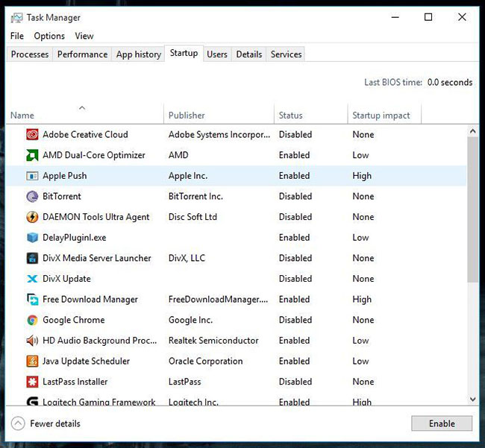Click the scrollbar up arrow

(x=472, y=131)
